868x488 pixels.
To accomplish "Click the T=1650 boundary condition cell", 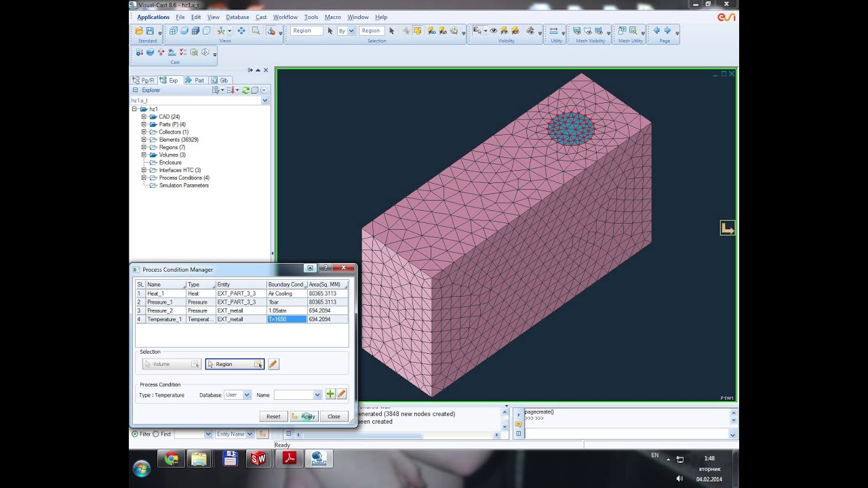I will tap(287, 319).
